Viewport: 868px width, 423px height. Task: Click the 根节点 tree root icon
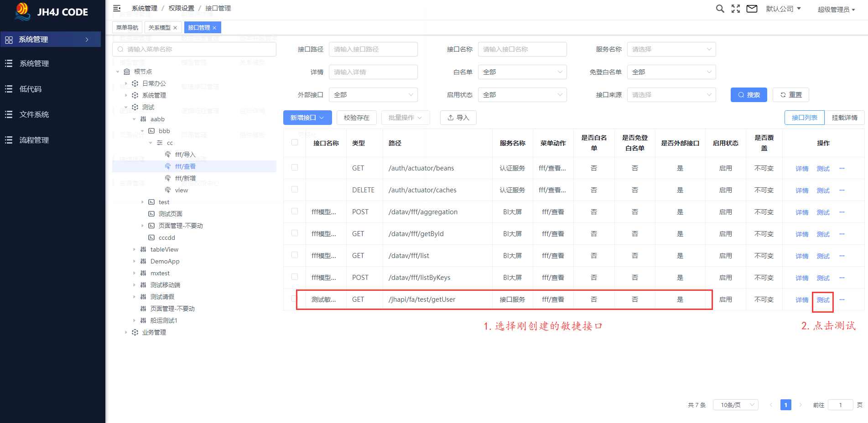pyautogui.click(x=127, y=72)
